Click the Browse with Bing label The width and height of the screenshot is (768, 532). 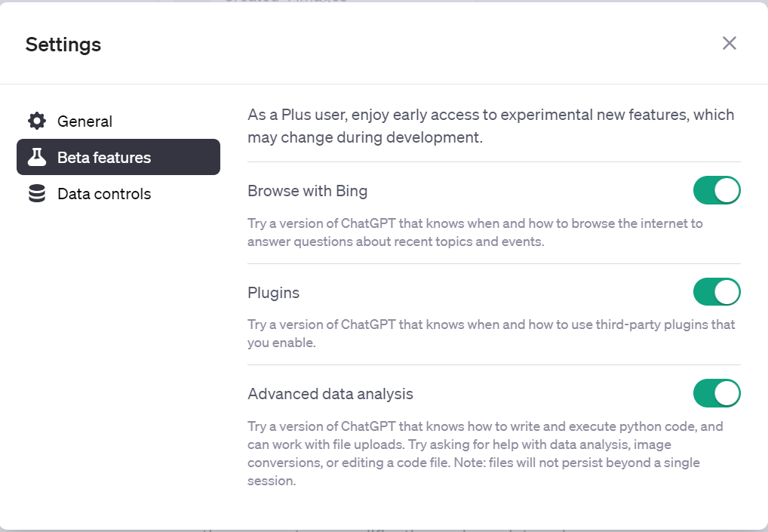coord(307,191)
